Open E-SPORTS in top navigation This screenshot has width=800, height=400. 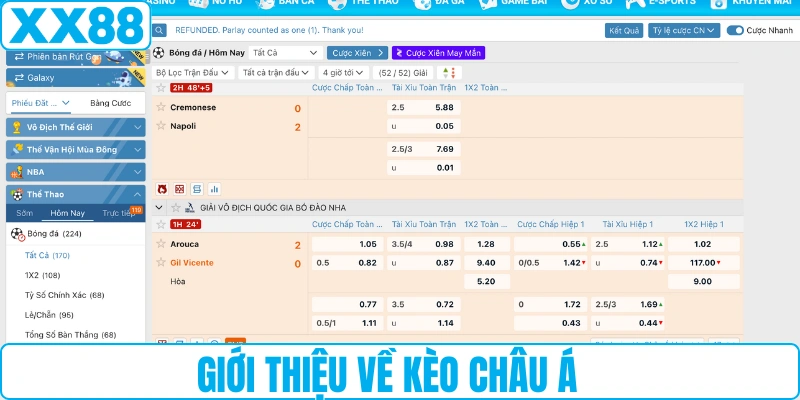pos(661,3)
